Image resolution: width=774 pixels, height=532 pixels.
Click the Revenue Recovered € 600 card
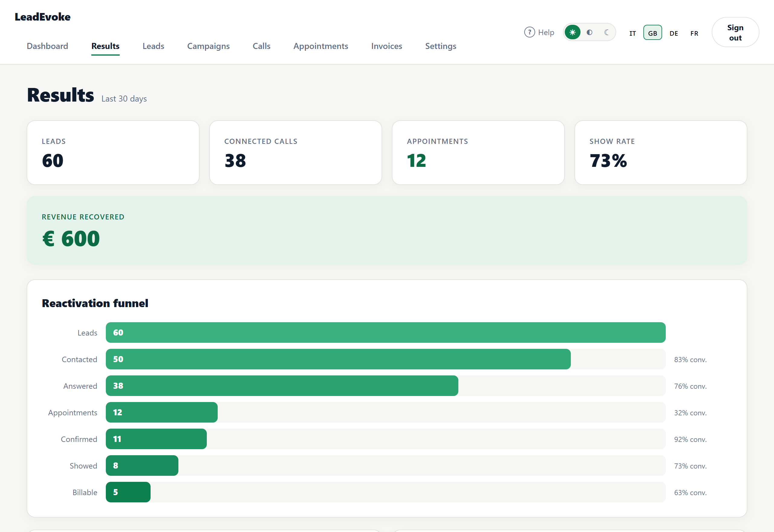point(387,230)
